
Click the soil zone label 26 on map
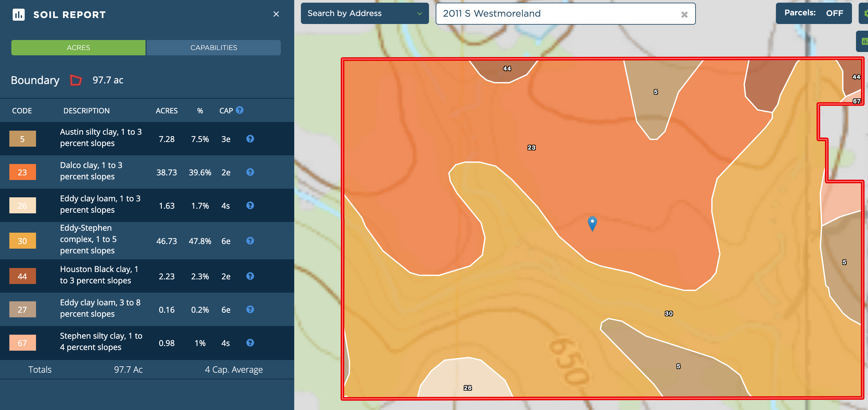click(467, 388)
